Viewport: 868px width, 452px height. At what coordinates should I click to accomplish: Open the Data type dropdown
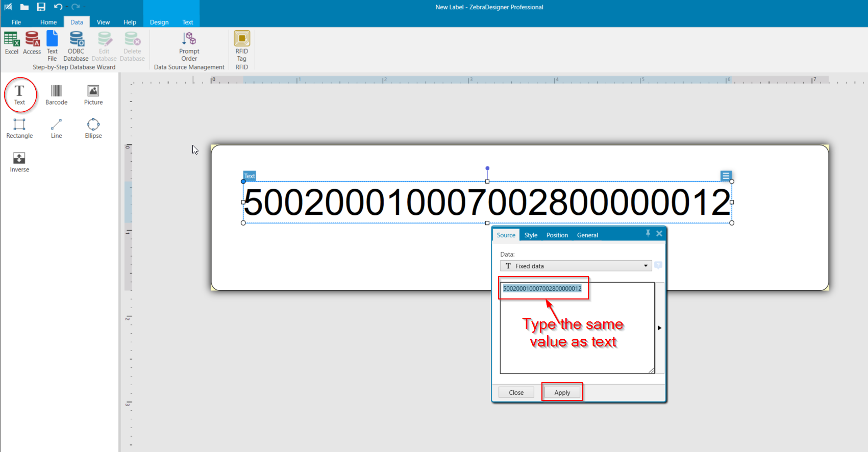point(576,266)
